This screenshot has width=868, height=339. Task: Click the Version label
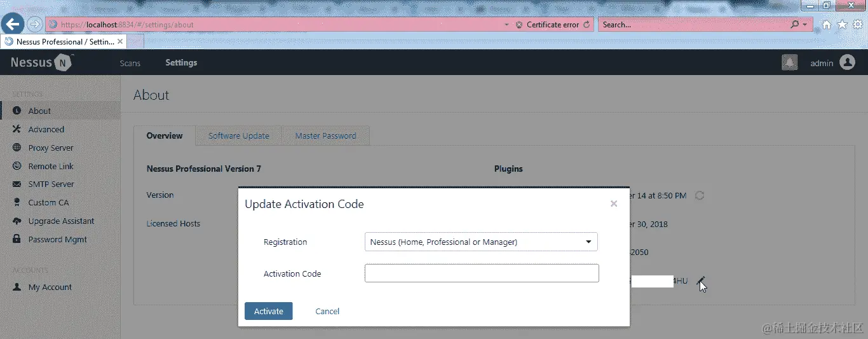click(160, 195)
